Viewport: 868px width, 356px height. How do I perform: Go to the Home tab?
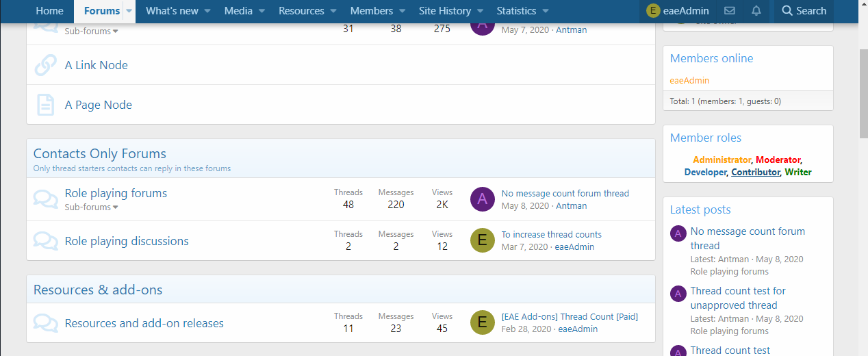49,11
